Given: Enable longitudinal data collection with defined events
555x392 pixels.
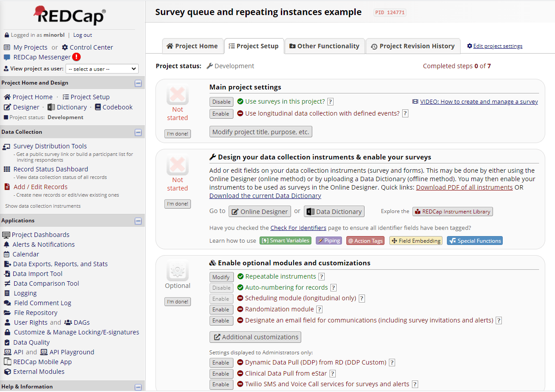Looking at the screenshot, I should click(221, 113).
